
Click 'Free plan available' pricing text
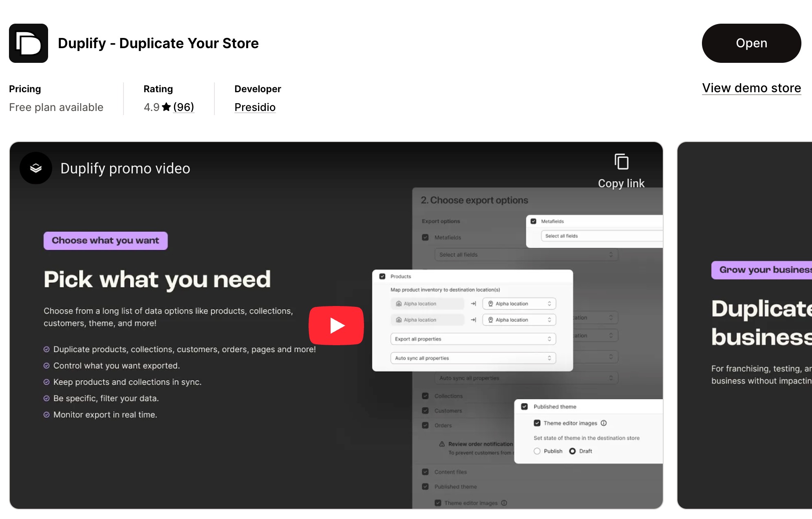(56, 107)
